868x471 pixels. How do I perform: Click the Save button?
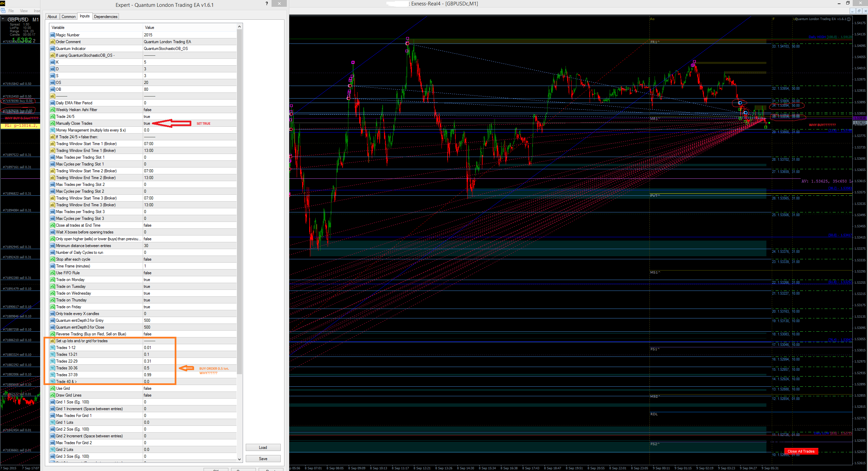click(263, 459)
